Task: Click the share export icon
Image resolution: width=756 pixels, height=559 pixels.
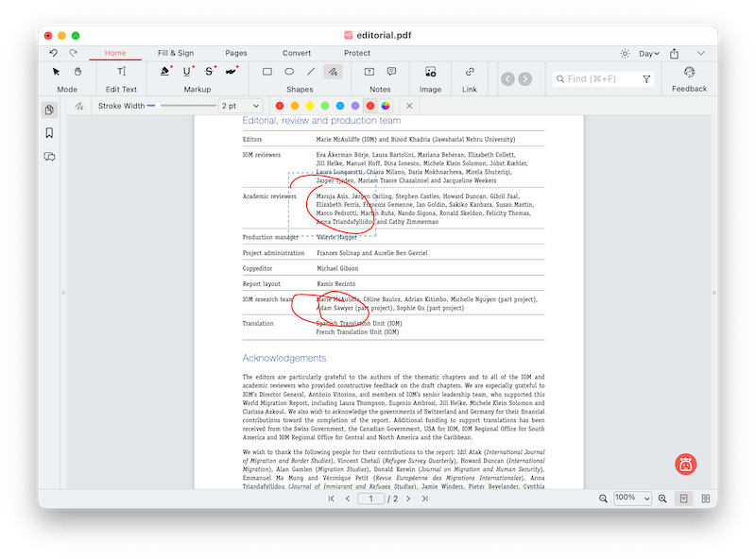Action: point(674,54)
